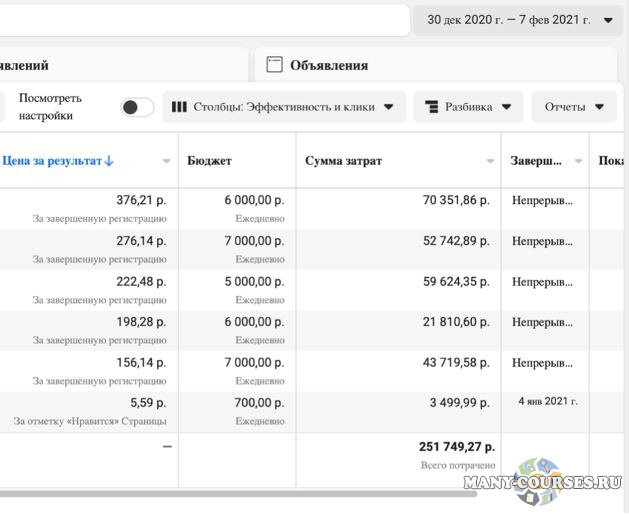The image size is (629, 514).
Task: Toggle the Посмотреть настройки switch
Action: click(137, 107)
